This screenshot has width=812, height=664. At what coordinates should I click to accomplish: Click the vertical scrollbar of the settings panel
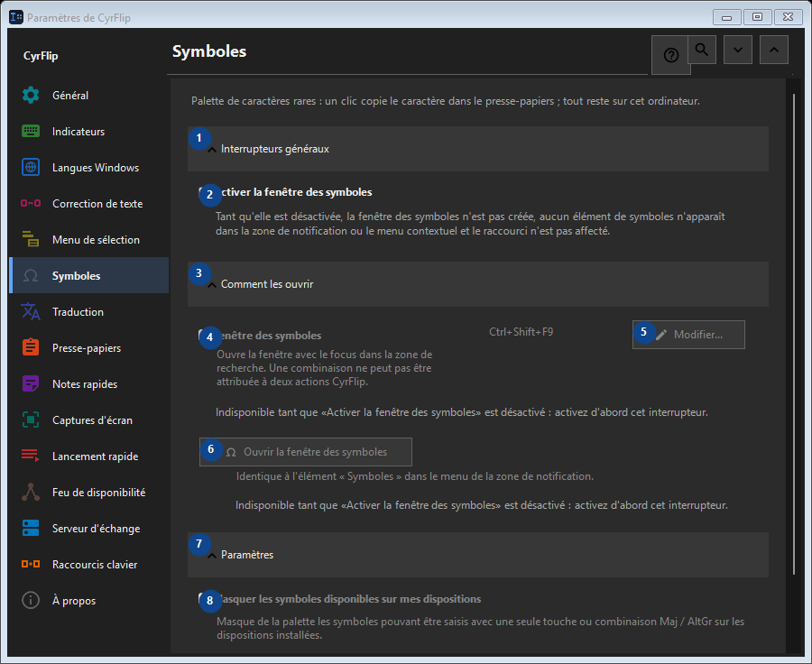point(794,334)
